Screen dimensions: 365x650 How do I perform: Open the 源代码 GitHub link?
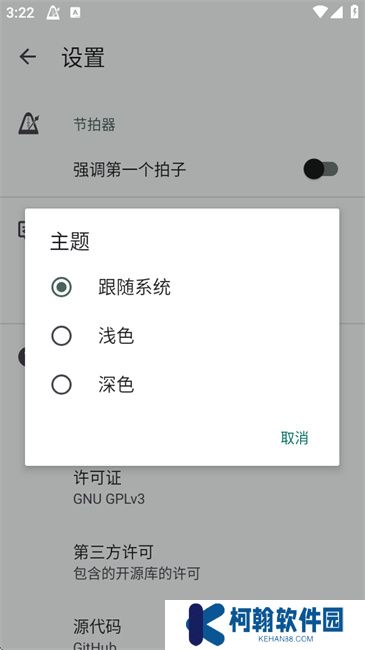[x=97, y=634]
